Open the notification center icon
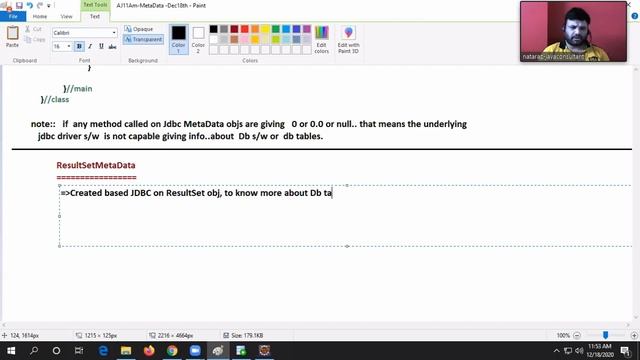 click(625, 351)
